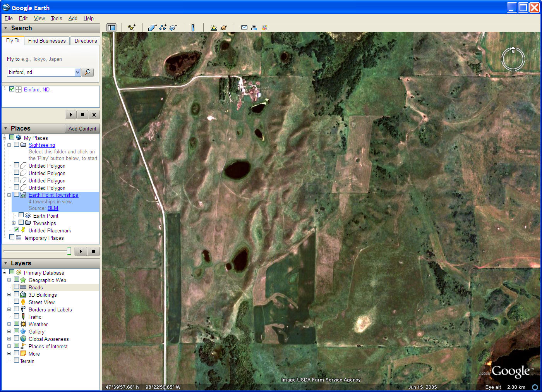Click the magnifier search button
Screen dimensions: 542x392
click(88, 72)
